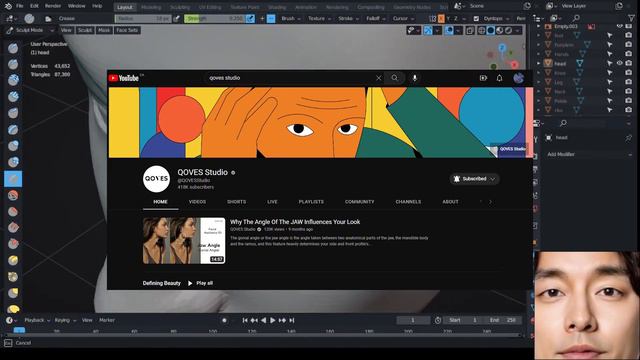Viewport: 640px width, 360px height.
Task: Select the head object in outliner
Action: coord(560,64)
